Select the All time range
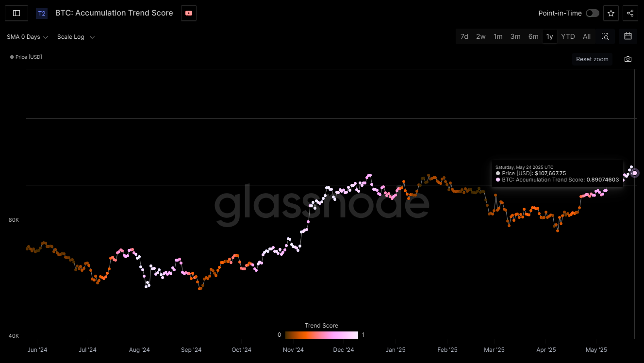This screenshot has height=363, width=644. (587, 36)
